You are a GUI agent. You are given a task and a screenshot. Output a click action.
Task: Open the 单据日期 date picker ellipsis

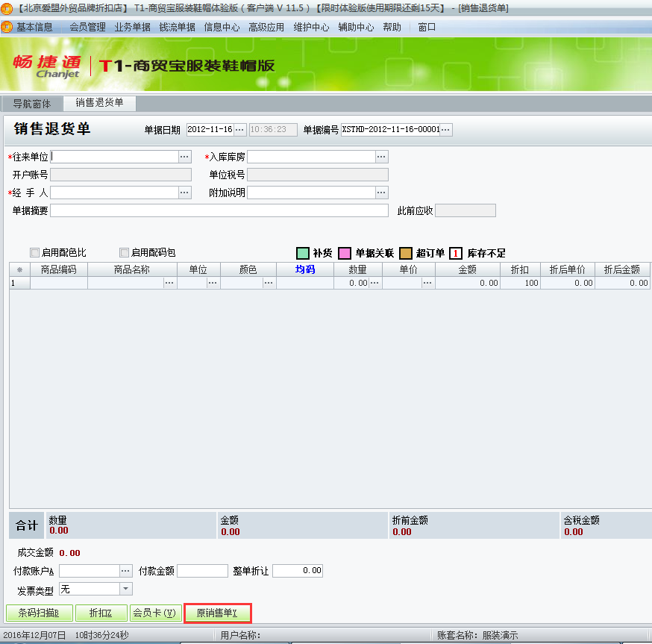click(x=239, y=129)
